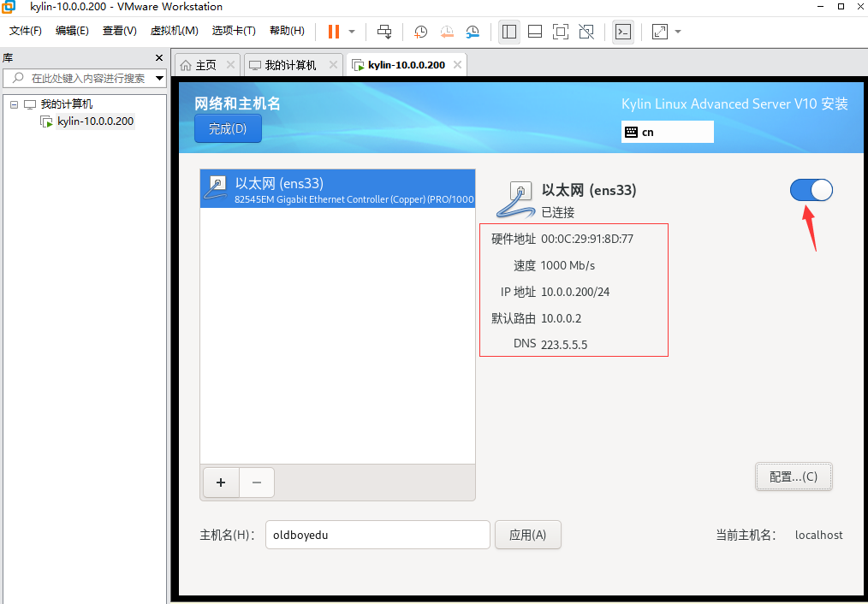Click the send Ctrl+Alt+Del toolbar icon

[384, 32]
